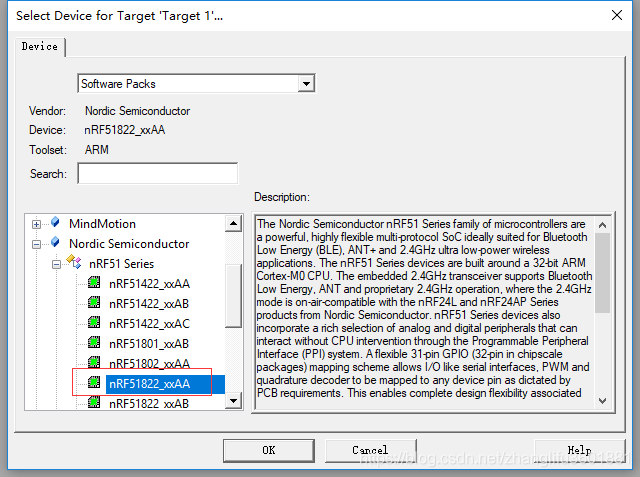
Task: Click the chip icon beside nRF51422_xxAC
Action: 94,322
